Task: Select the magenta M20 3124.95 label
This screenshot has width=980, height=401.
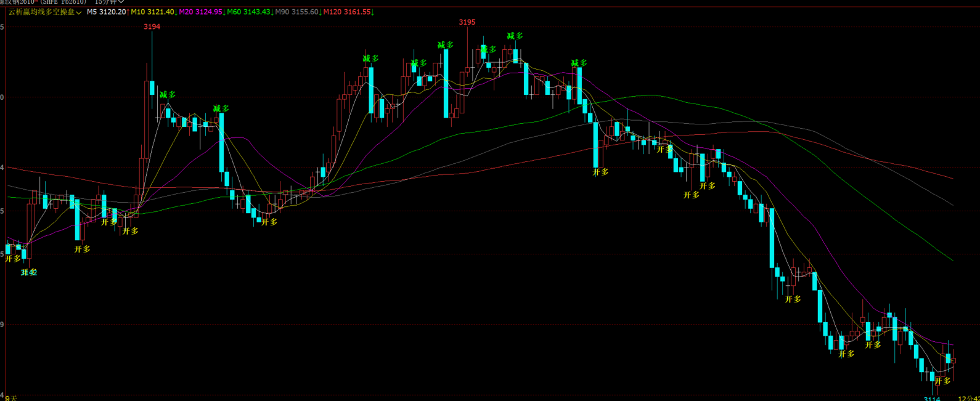Action: [x=200, y=12]
